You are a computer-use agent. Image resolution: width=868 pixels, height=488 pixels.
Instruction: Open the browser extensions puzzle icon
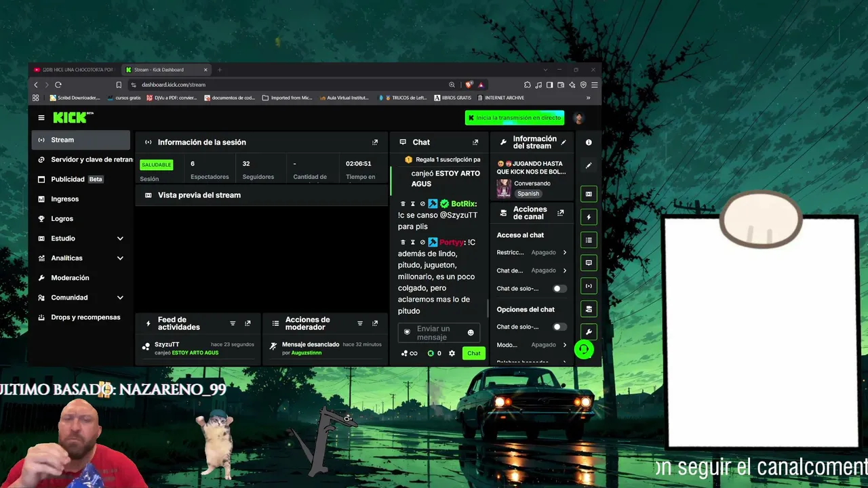(527, 85)
